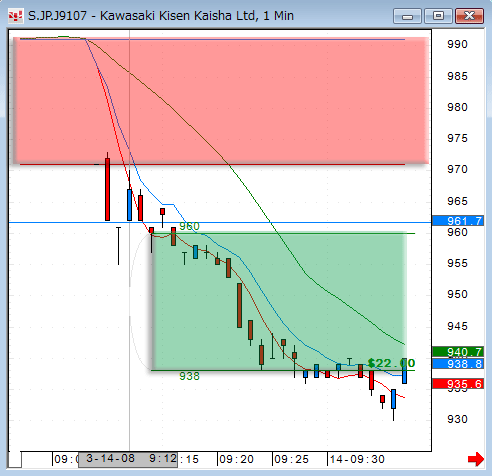Click the 945 price axis value
The width and height of the screenshot is (492, 476).
[457, 326]
